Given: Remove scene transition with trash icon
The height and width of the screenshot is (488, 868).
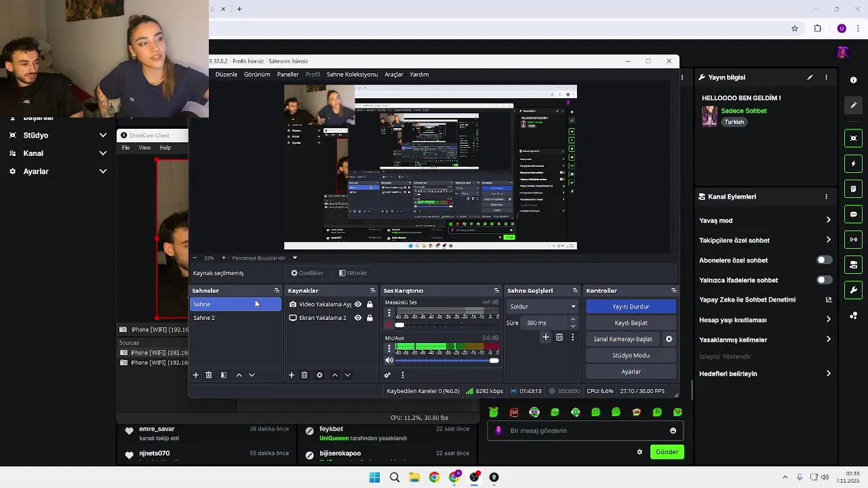Looking at the screenshot, I should coord(559,337).
